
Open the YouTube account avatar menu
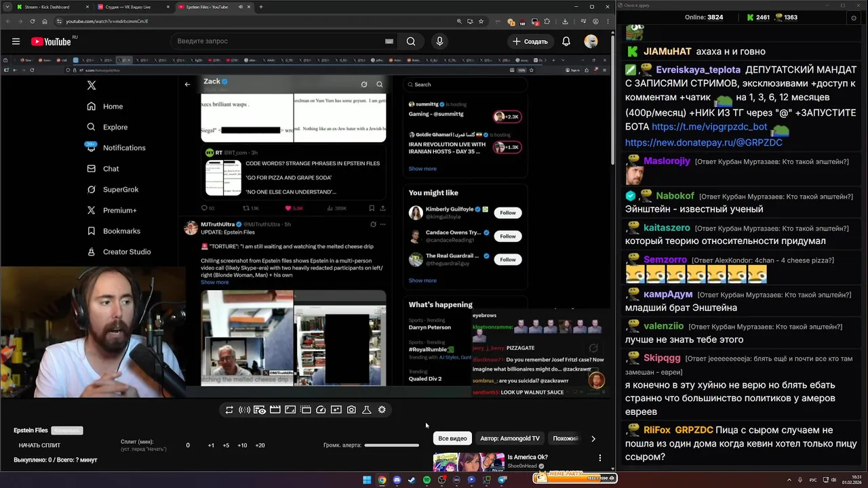[591, 41]
